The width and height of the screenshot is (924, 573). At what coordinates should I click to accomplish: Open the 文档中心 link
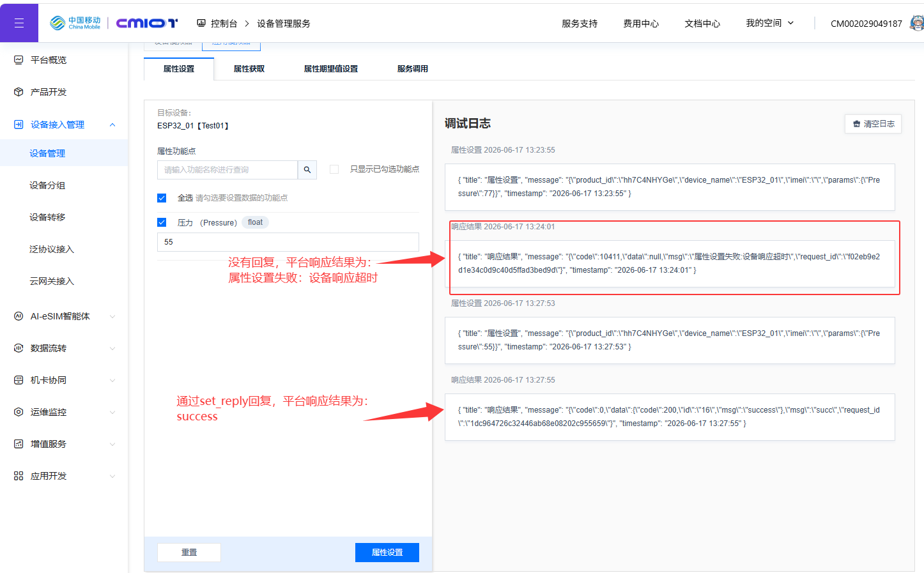(x=702, y=24)
